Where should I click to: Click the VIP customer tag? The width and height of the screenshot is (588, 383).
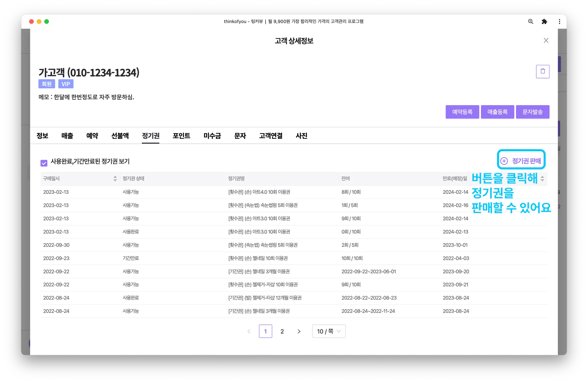[66, 84]
